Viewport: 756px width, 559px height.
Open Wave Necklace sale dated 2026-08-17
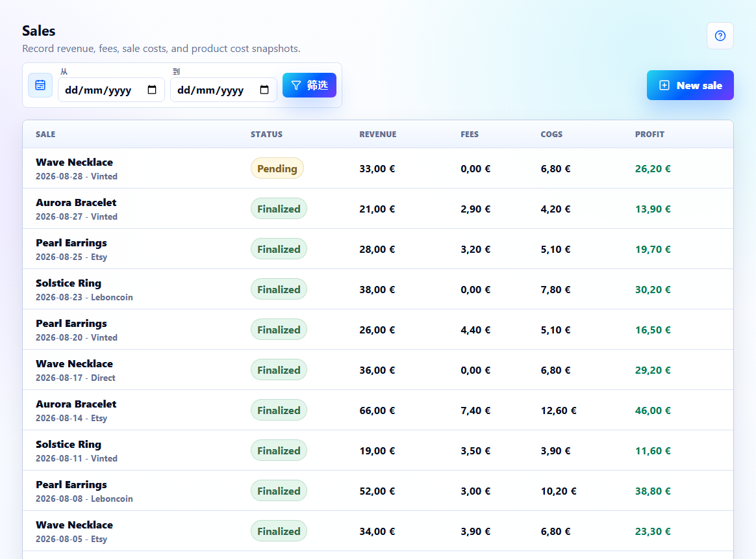coord(378,370)
